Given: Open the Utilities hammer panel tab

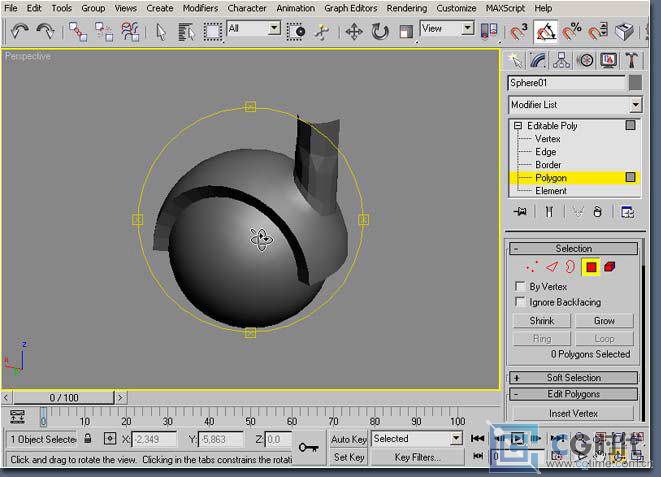Looking at the screenshot, I should (631, 60).
